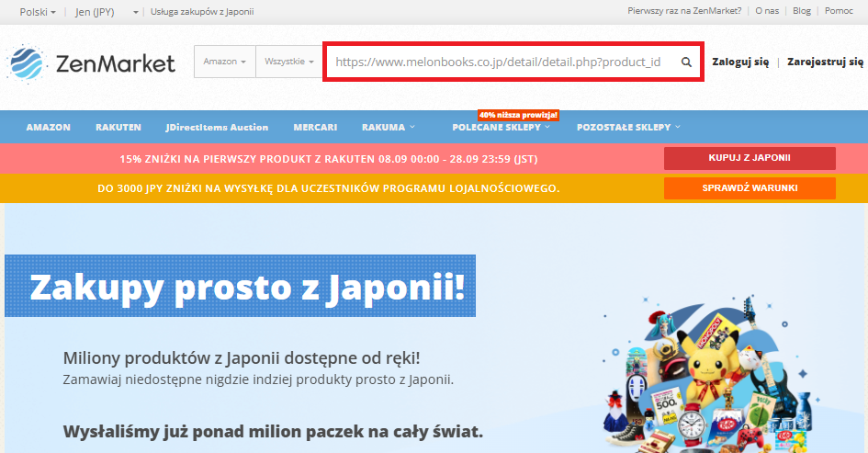
Task: Expand the Amazon store selector dropdown
Action: tap(225, 62)
